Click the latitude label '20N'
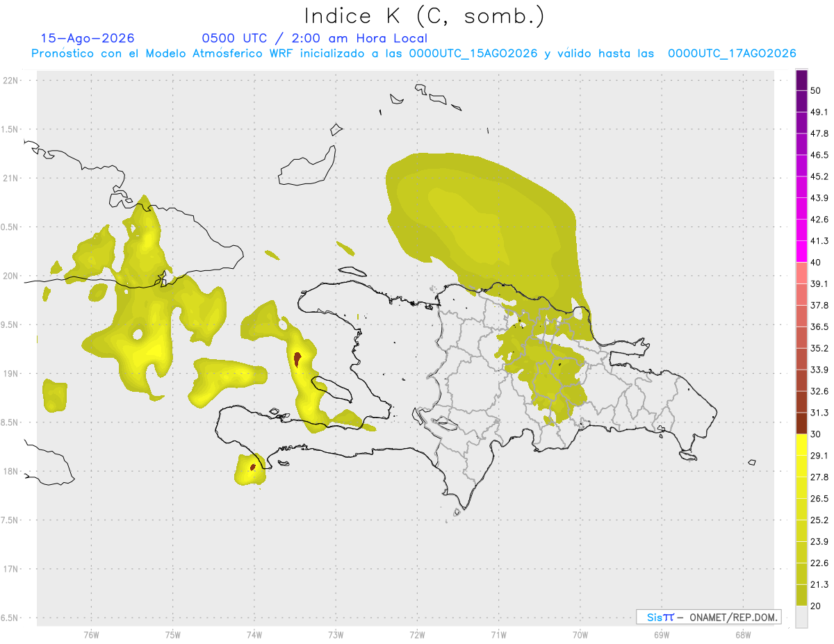This screenshot has height=644, width=834. pos(10,276)
